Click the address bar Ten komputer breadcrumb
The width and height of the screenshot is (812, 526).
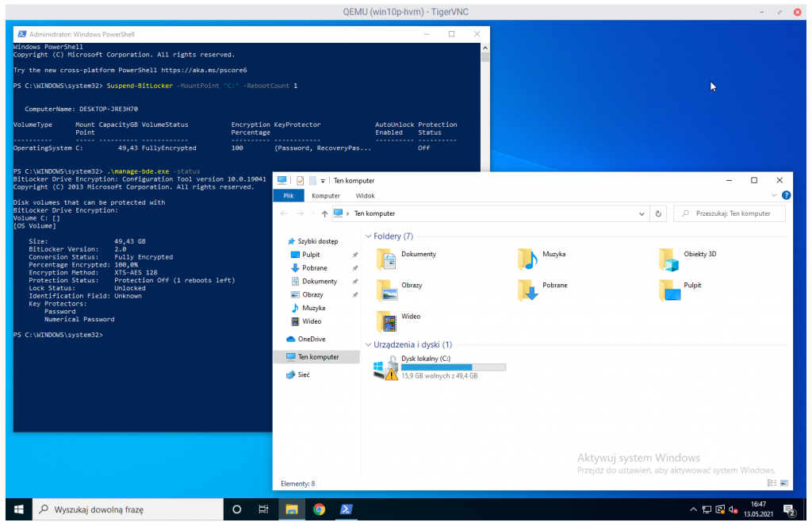coord(374,213)
